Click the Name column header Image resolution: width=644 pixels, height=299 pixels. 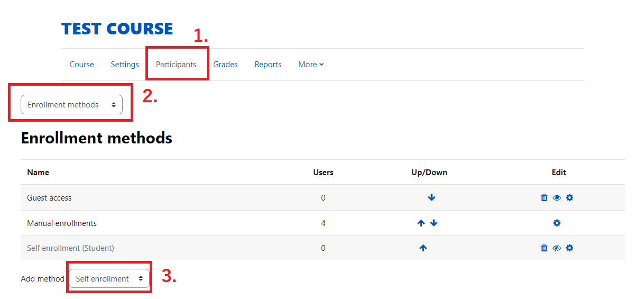(x=38, y=173)
